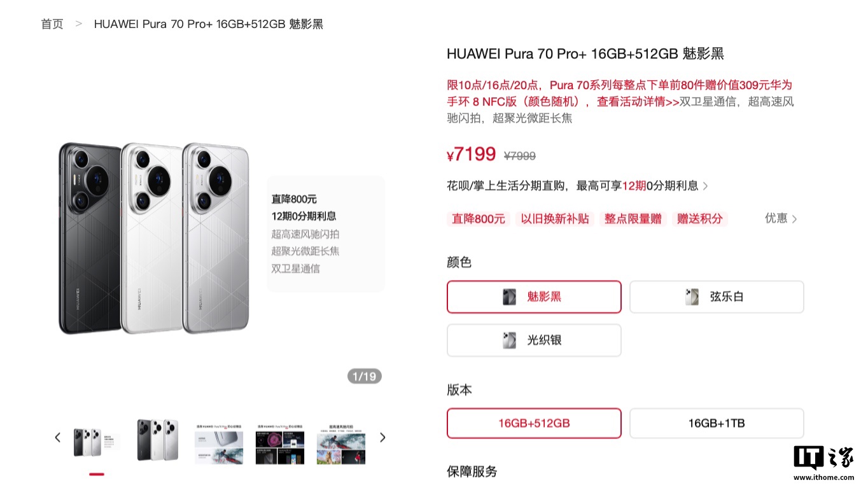
Task: Click the previous thumbnails left arrow
Action: pyautogui.click(x=57, y=438)
